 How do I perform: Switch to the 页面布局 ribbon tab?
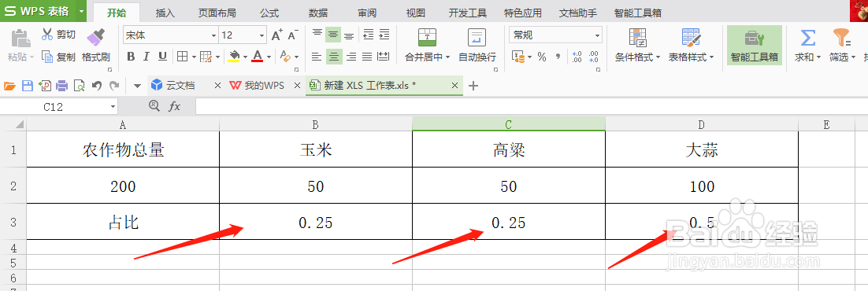click(217, 13)
